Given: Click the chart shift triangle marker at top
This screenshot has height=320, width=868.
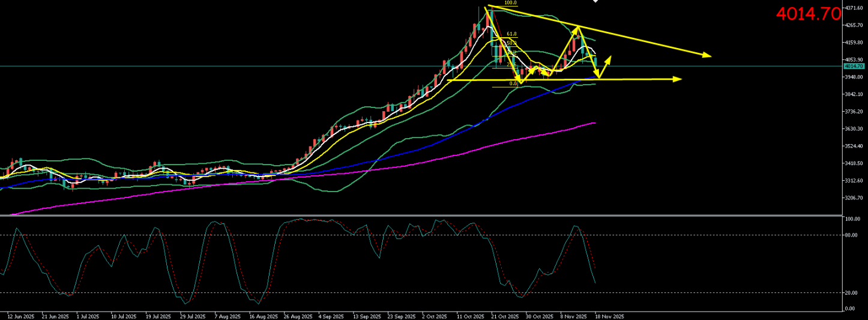Looking at the screenshot, I should tap(595, 2).
